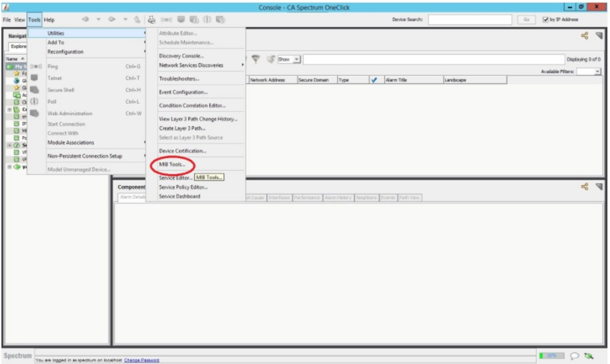Switch to the Events tab
This screenshot has width=610, height=364.
tap(388, 198)
